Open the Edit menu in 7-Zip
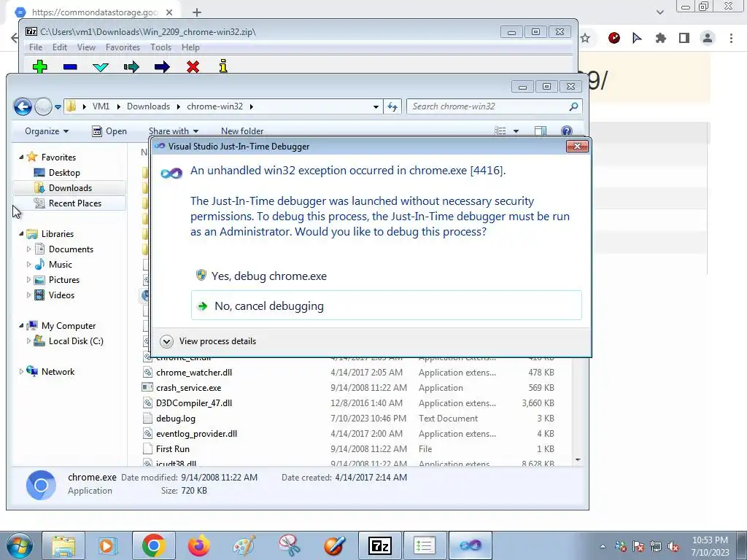Viewport: 747px width, 560px height. (x=60, y=47)
